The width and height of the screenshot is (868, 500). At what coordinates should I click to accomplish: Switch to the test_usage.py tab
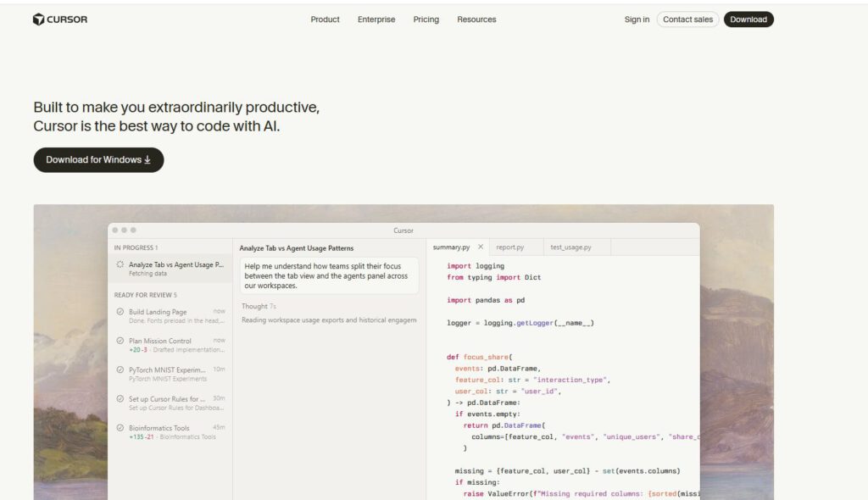pos(570,247)
